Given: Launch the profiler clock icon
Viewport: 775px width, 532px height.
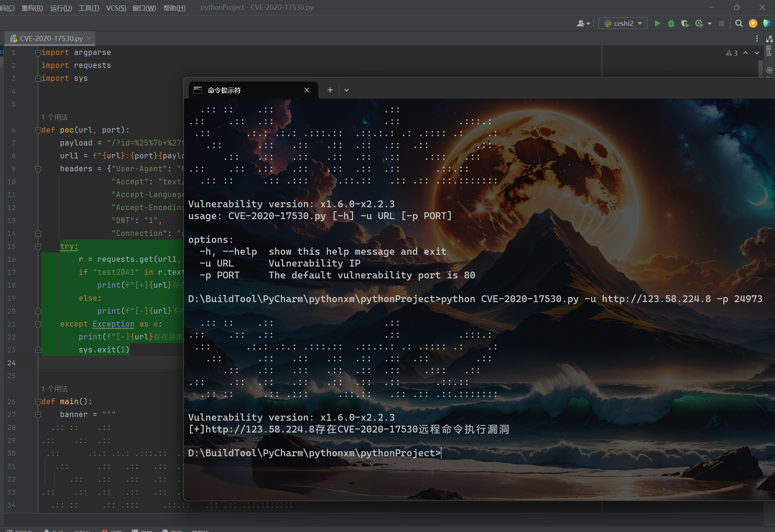Looking at the screenshot, I should pyautogui.click(x=699, y=23).
